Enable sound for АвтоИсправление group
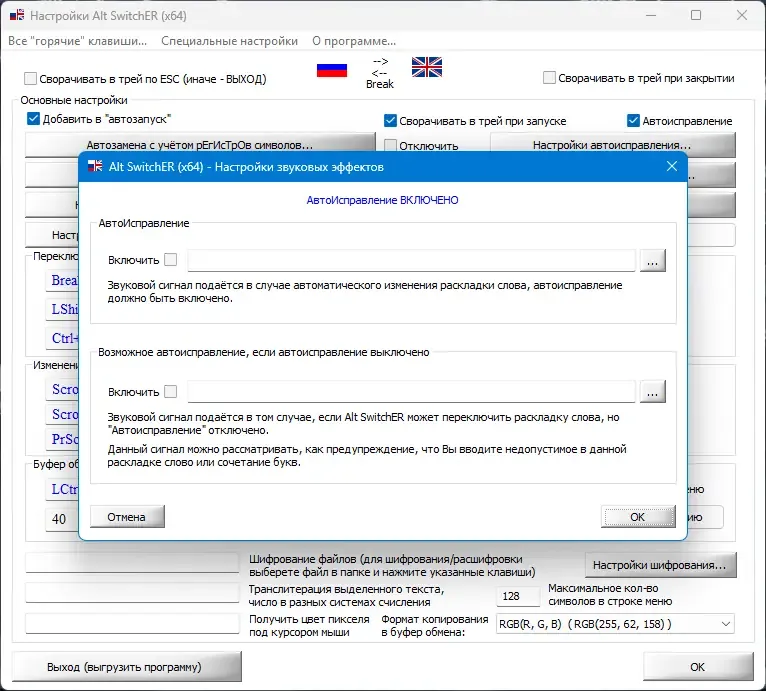 [x=170, y=260]
